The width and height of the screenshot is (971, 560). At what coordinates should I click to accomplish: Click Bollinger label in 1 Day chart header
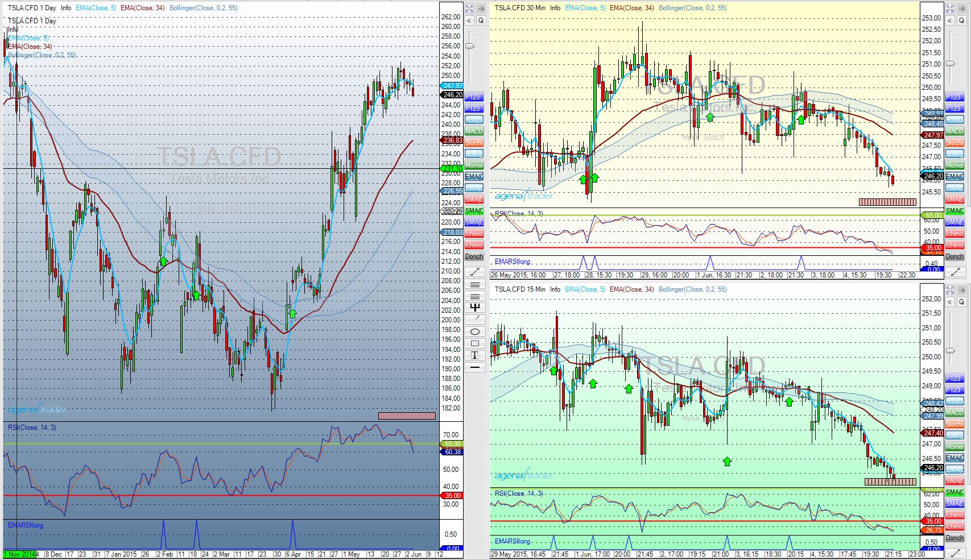[x=203, y=8]
